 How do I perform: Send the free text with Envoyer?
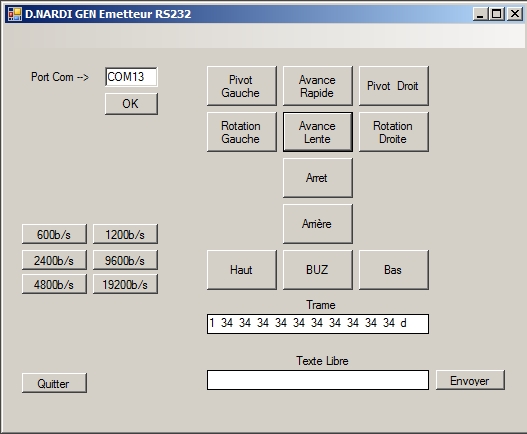click(x=470, y=380)
